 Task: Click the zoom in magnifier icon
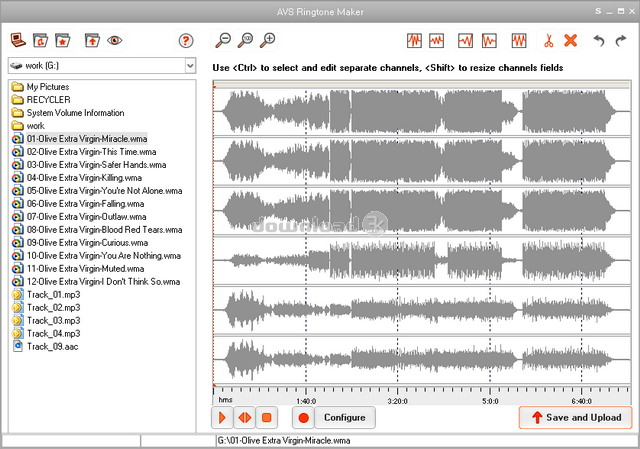tap(268, 40)
